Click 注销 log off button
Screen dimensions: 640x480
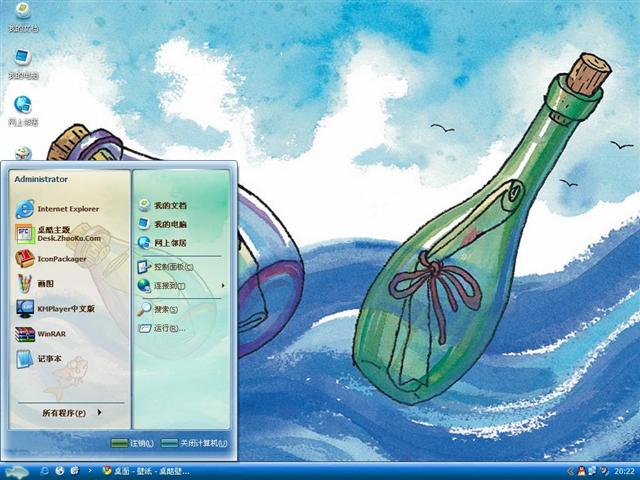tap(132, 443)
